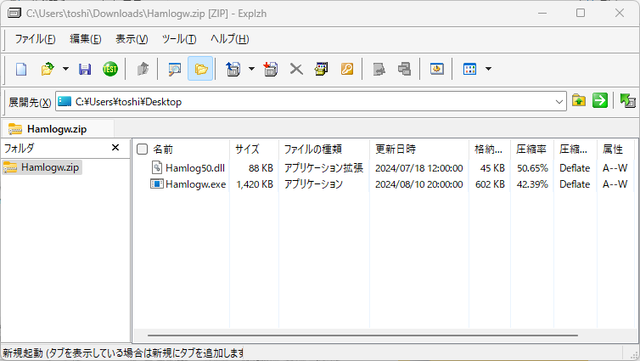Click the go up one level icon
This screenshot has width=640, height=361.
click(x=142, y=69)
